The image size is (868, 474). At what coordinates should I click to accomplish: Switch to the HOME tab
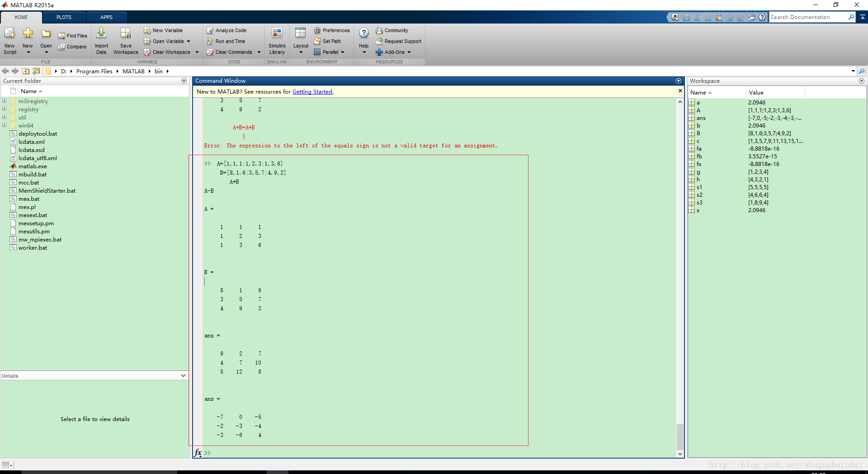click(21, 17)
